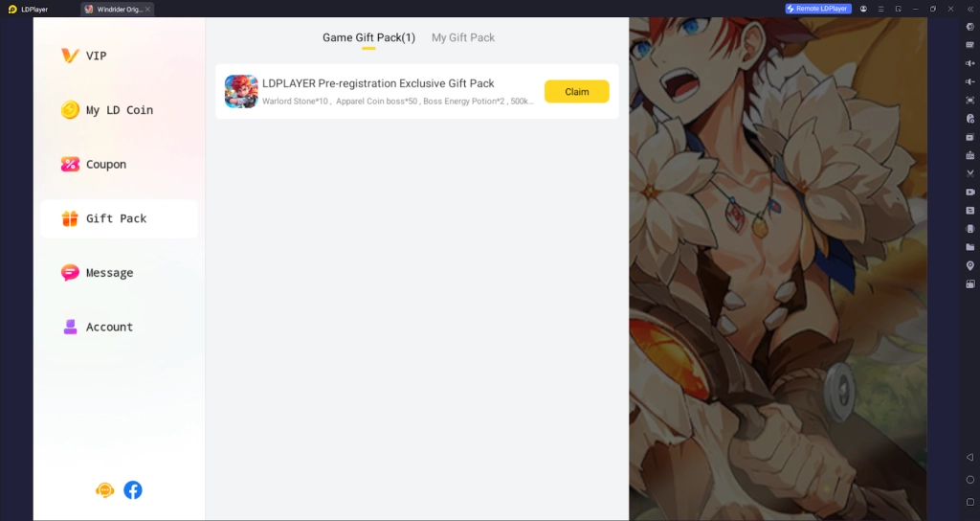980x521 pixels.
Task: Open the shared folder icon
Action: point(970,247)
